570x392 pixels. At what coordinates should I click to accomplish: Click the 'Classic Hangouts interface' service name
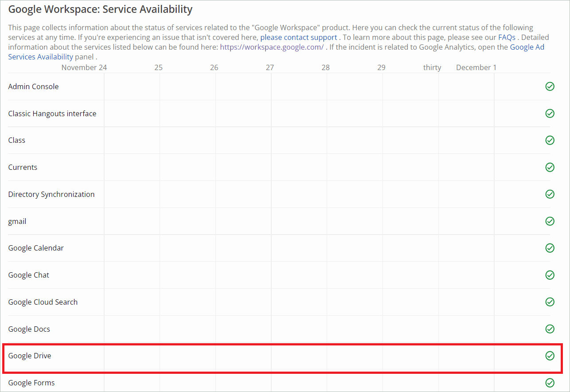click(x=52, y=114)
